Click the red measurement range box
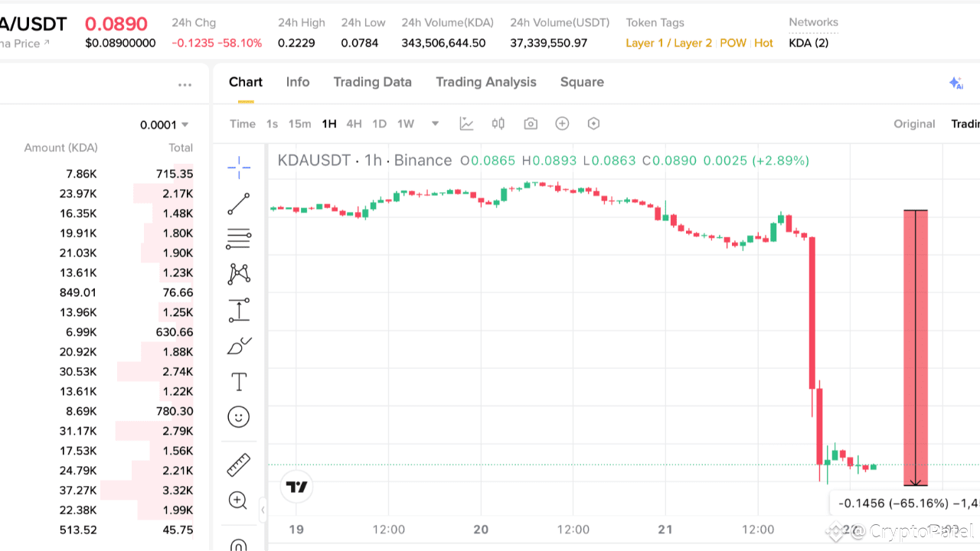980x551 pixels. 916,347
